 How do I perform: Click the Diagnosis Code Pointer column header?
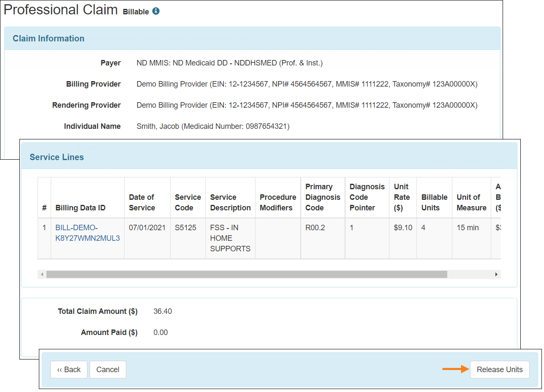point(367,197)
